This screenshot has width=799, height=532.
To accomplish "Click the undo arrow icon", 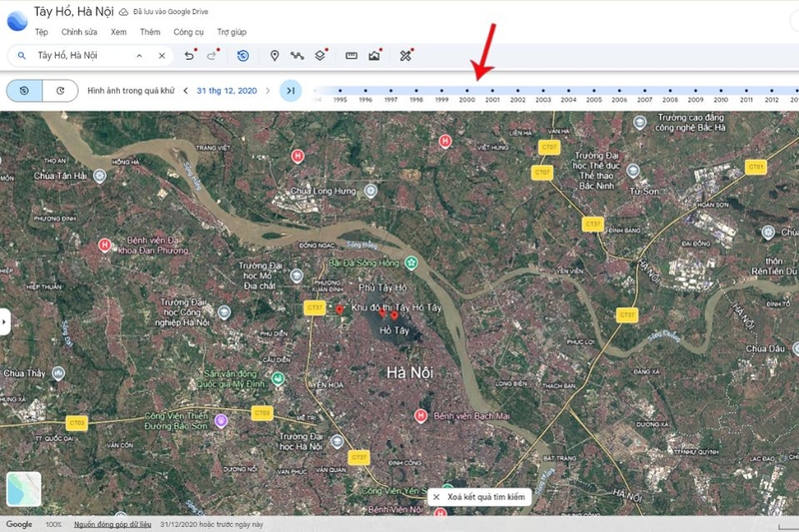I will [189, 56].
